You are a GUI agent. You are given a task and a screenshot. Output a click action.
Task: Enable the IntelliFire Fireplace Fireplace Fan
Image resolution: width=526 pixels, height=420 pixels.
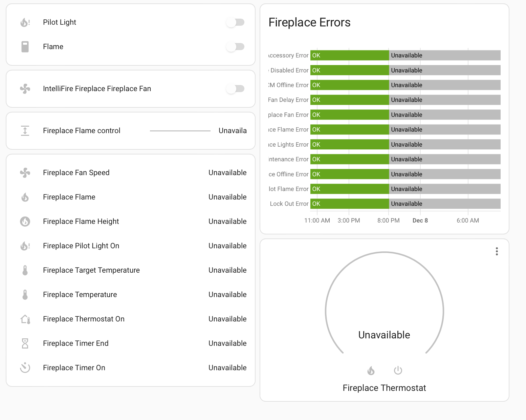pyautogui.click(x=236, y=89)
